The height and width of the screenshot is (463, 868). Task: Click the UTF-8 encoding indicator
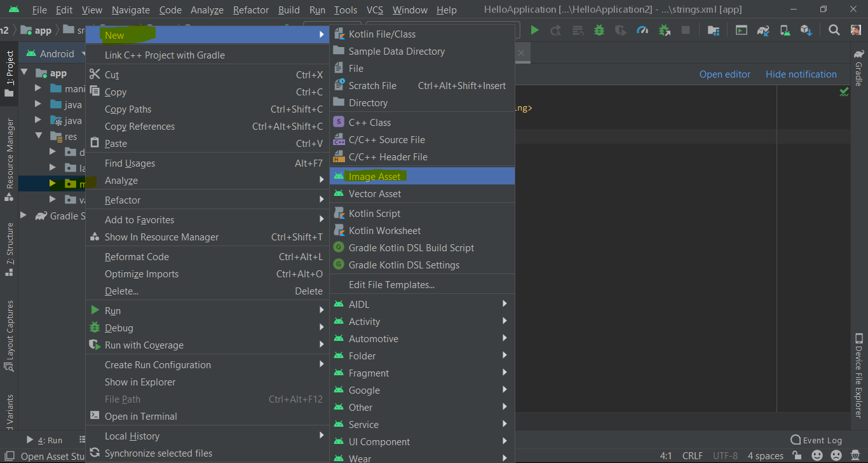point(725,456)
